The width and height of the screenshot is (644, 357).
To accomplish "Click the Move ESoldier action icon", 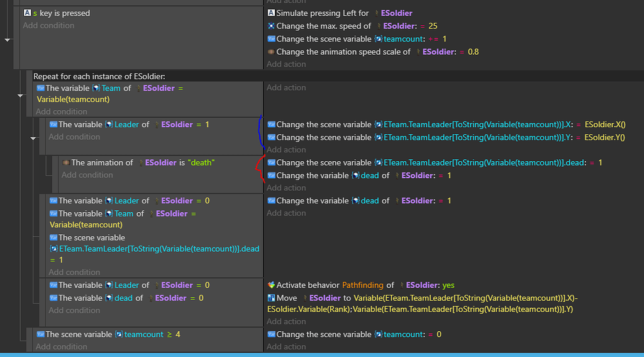I will point(271,298).
